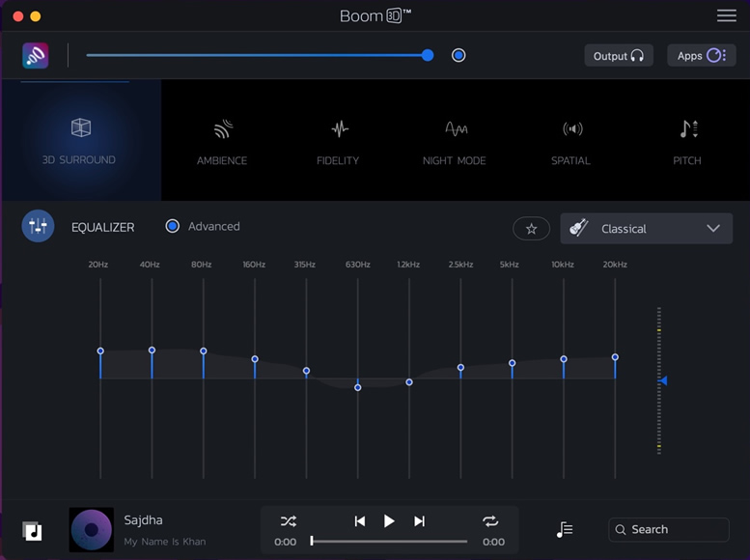Toggle shuffle playback
Viewport: 750px width, 560px height.
pyautogui.click(x=289, y=520)
